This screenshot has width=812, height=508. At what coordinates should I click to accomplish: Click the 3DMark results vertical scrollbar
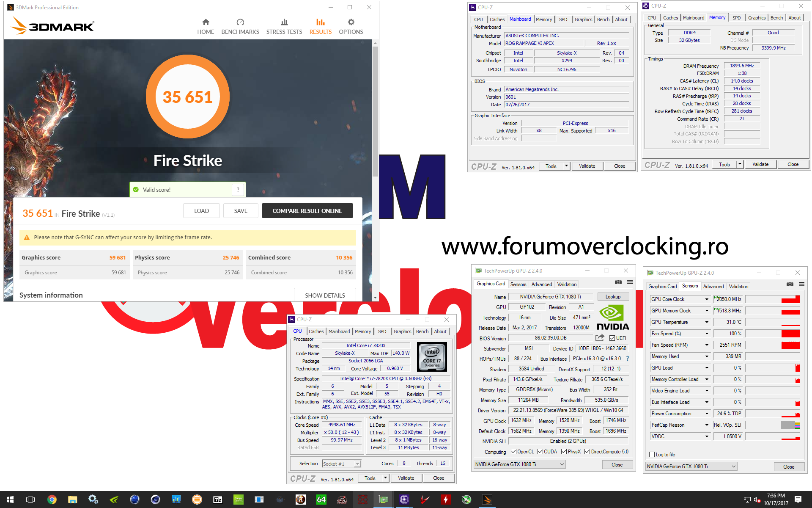(375, 111)
